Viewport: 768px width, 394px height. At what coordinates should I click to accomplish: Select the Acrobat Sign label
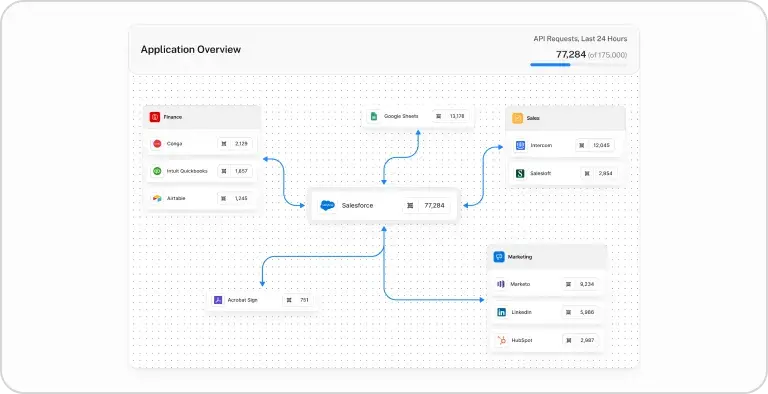pos(242,300)
